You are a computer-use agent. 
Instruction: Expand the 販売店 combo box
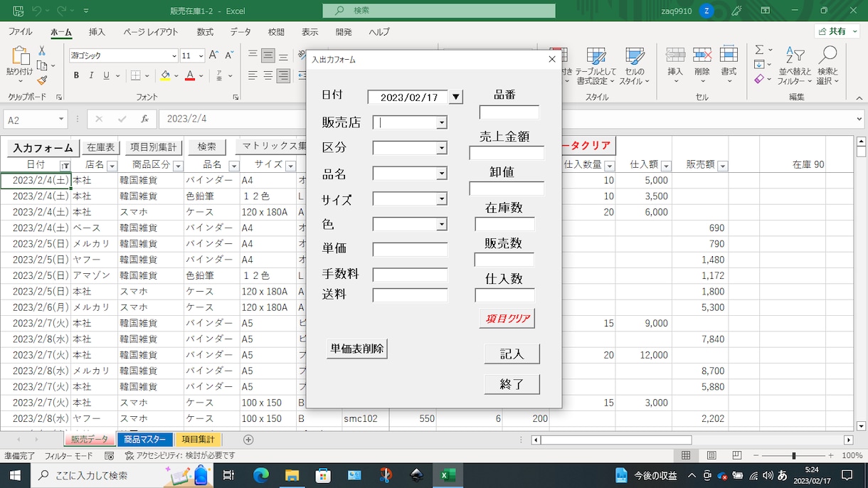[442, 123]
